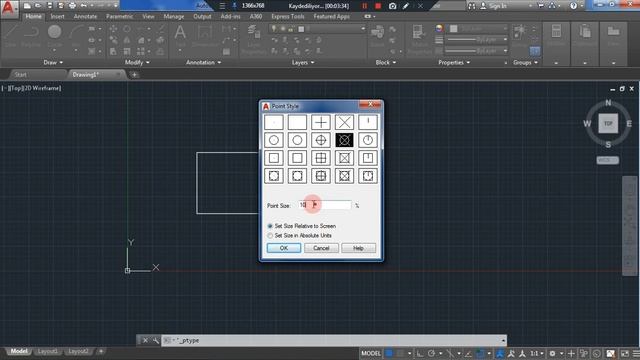Select the square-and-circle empty point style
Viewport: 640px width, 360px height.
pos(297,176)
